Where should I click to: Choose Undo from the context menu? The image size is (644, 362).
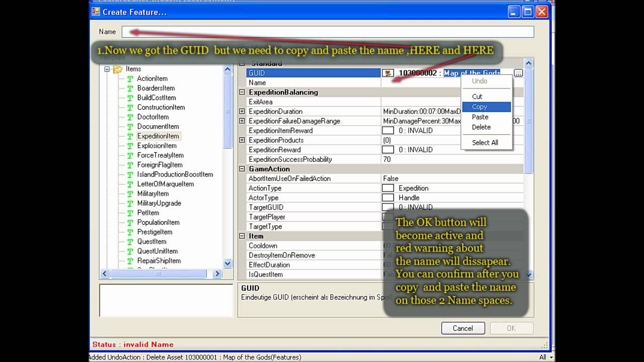pos(486,80)
